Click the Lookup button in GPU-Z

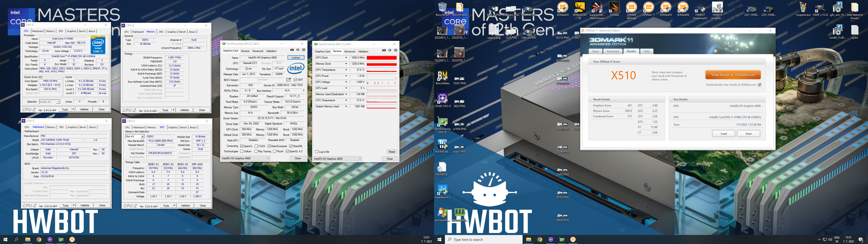coord(296,58)
